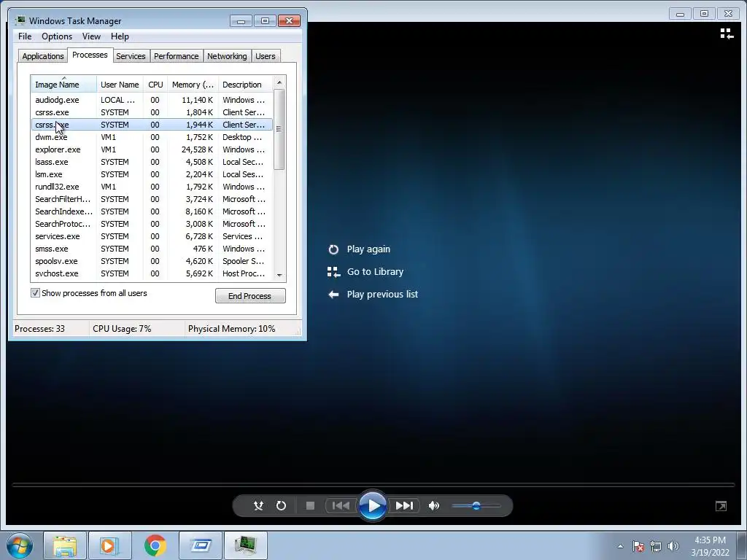Click the Go to Library icon in center
This screenshot has height=560, width=747.
point(333,272)
